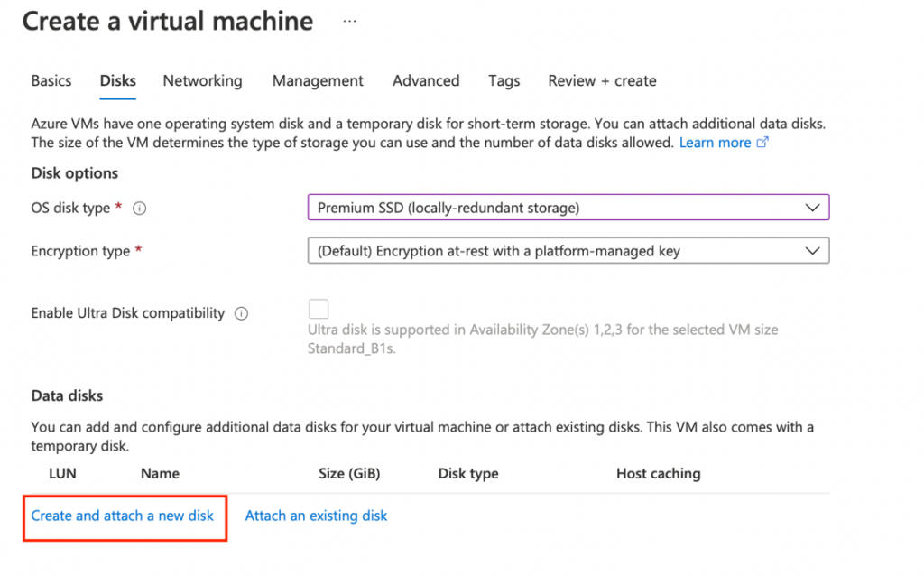This screenshot has width=924, height=576.
Task: Click the Learn more link
Action: click(x=715, y=142)
